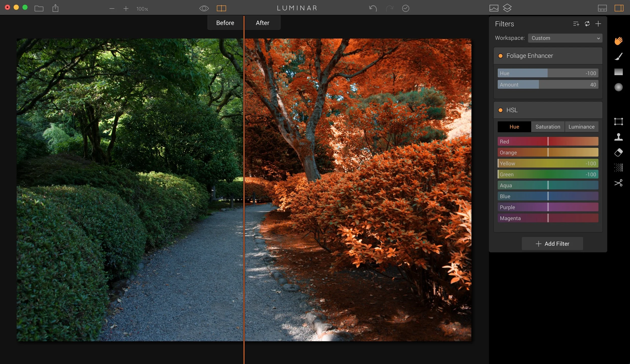Activate the Transform tool

click(619, 121)
